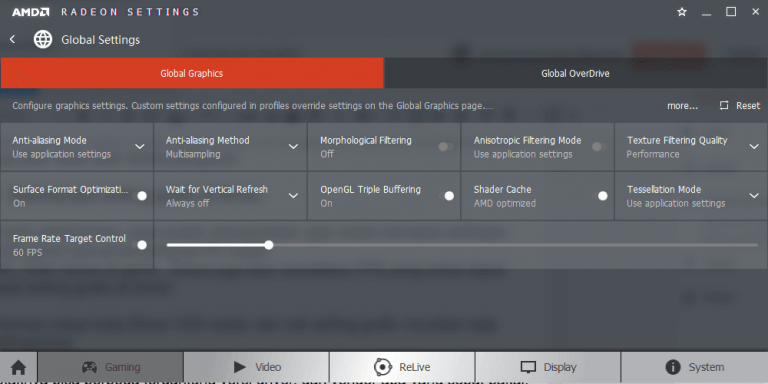Screen dimensions: 768x384
Task: Click 'Always off' value text
Action: [187, 203]
